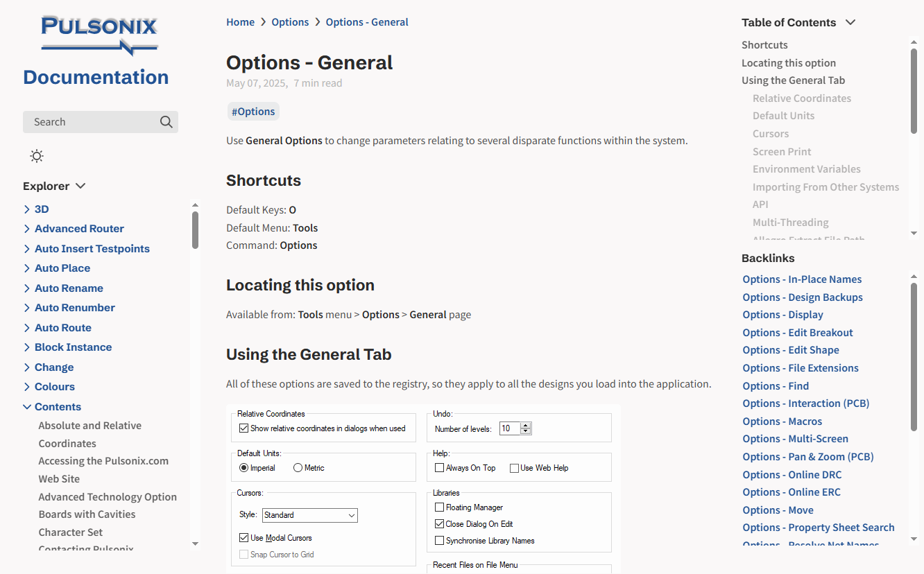This screenshot has width=924, height=574.
Task: Expand the Block Instance folder
Action: pyautogui.click(x=73, y=347)
